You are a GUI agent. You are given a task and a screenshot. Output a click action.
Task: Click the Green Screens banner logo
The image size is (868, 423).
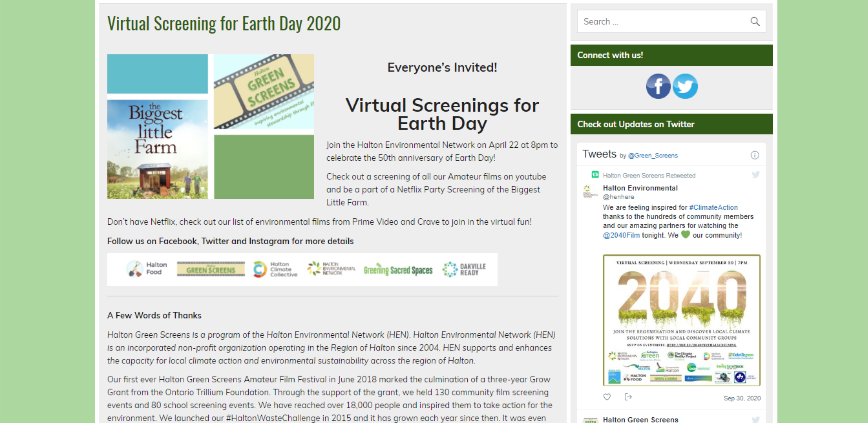[211, 269]
